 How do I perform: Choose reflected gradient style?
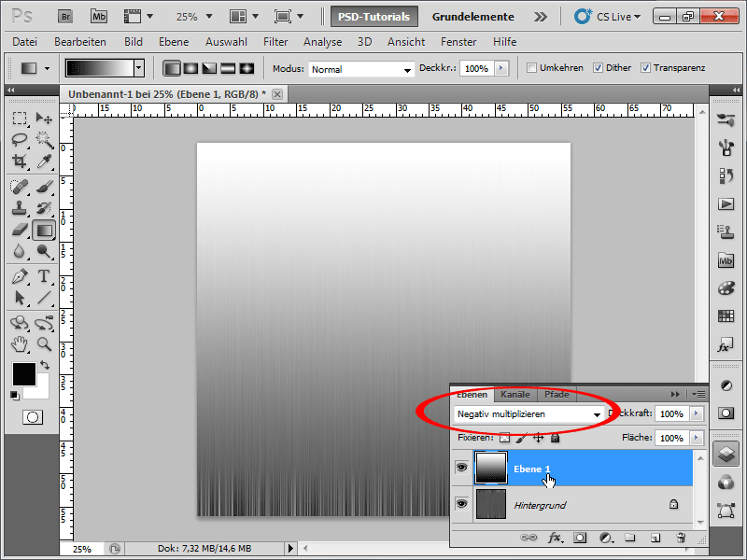point(228,68)
